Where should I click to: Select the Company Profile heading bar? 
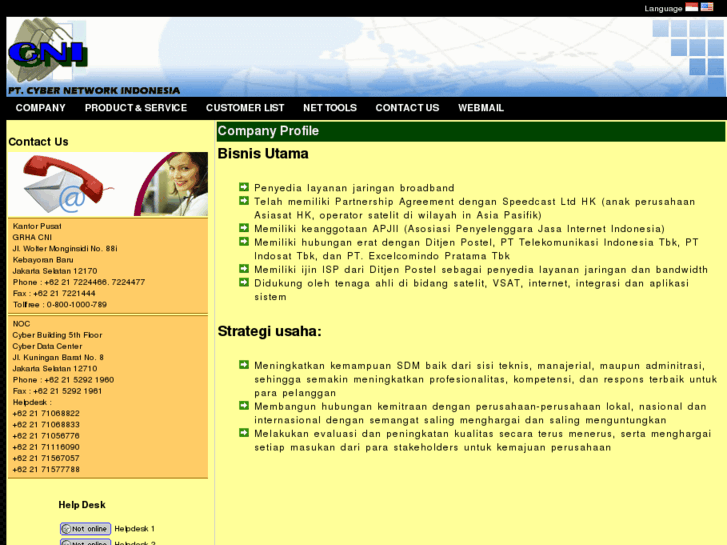(471, 131)
